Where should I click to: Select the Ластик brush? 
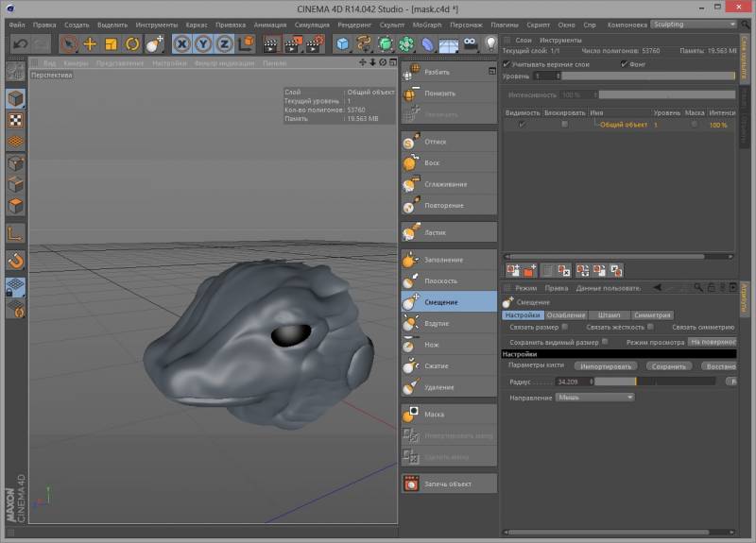(449, 232)
